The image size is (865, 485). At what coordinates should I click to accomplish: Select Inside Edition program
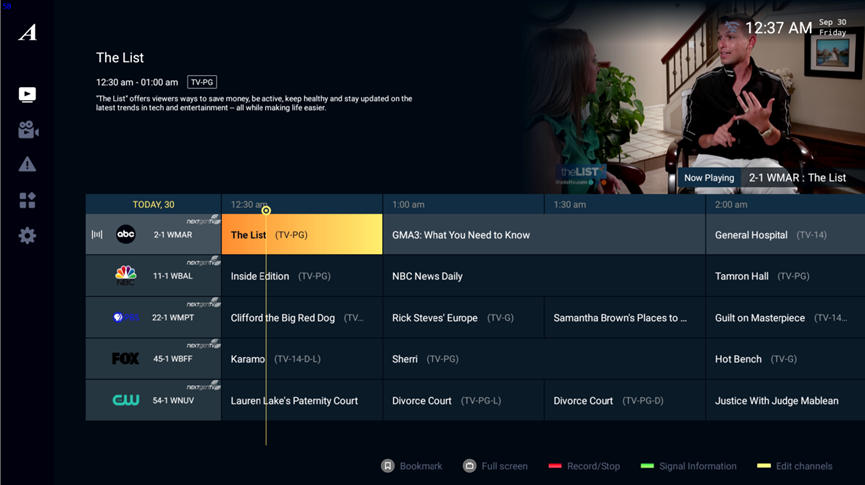tap(302, 276)
